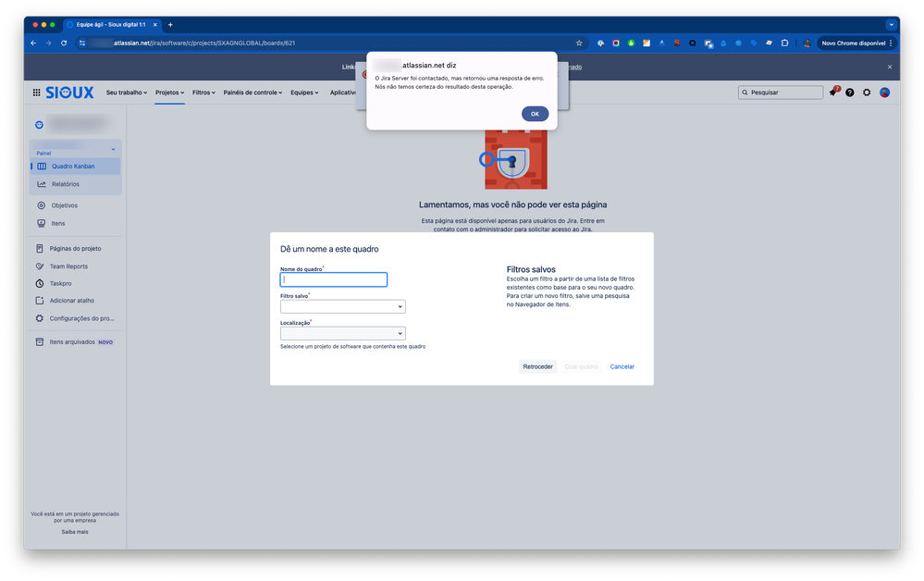This screenshot has width=924, height=581.
Task: Confirm the error alert with OK
Action: coord(535,114)
